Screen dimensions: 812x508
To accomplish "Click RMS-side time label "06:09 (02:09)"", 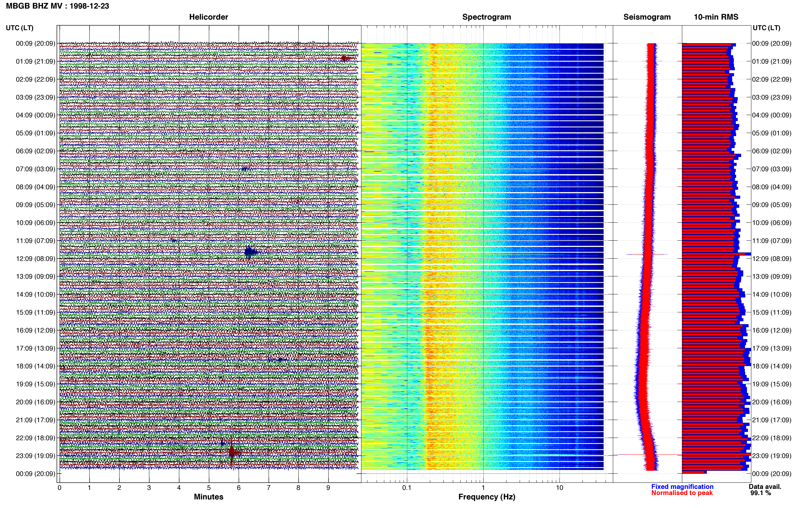I will [x=772, y=151].
